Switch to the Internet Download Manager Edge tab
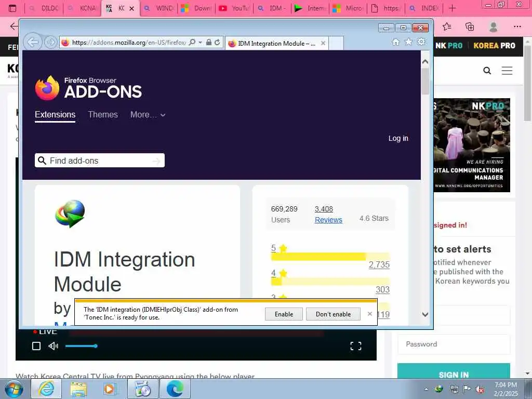The height and width of the screenshot is (399, 532). [x=310, y=8]
